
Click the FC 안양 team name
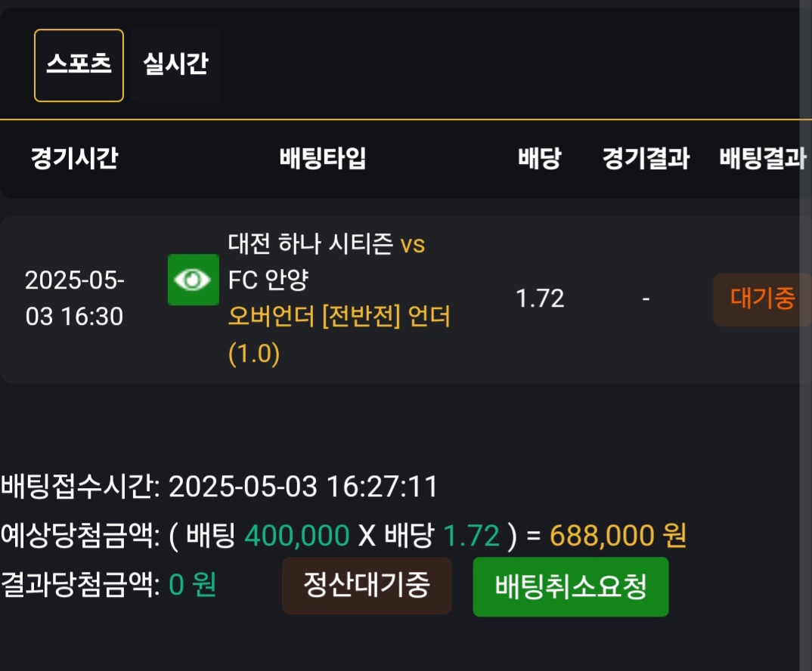[268, 280]
